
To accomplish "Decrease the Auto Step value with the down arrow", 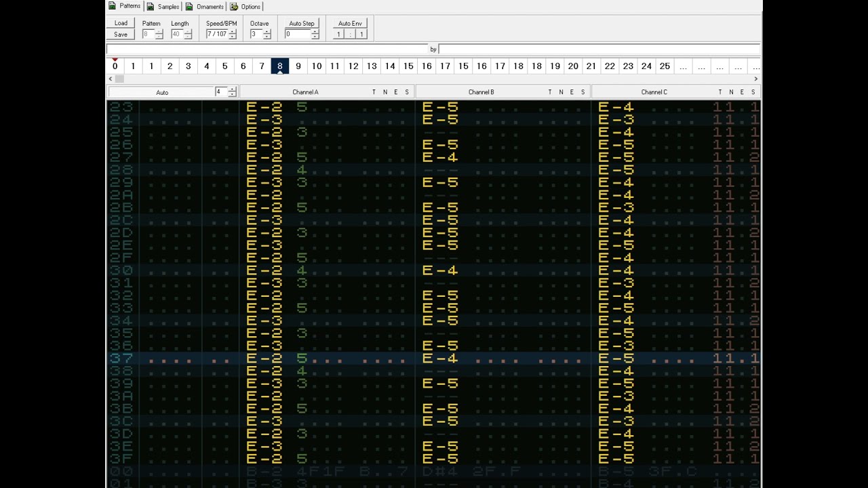I will point(315,37).
